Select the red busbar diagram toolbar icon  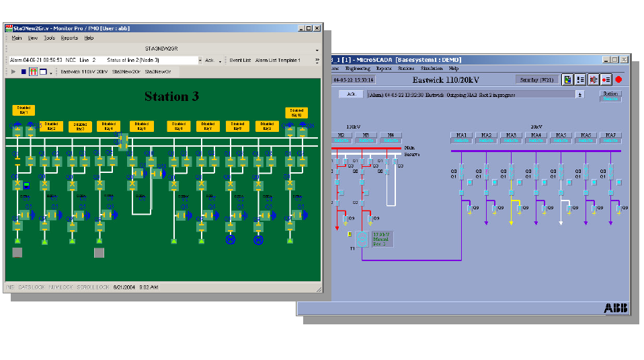point(33,71)
